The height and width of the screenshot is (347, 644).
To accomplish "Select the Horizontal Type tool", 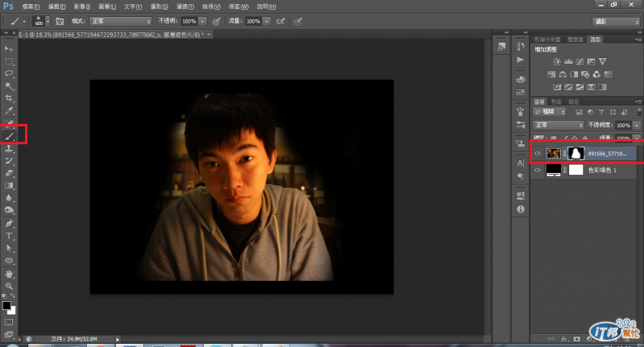I will 9,236.
